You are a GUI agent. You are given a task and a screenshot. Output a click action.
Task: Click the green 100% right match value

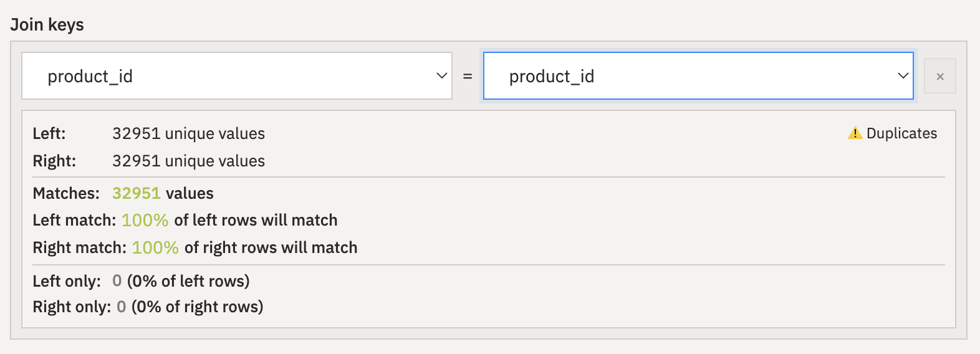point(155,247)
